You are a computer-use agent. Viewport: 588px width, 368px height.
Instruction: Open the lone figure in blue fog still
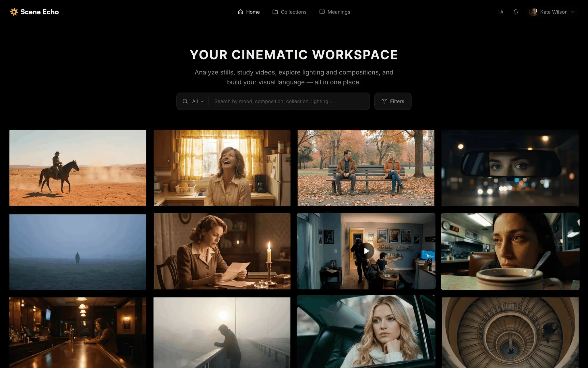pos(78,252)
